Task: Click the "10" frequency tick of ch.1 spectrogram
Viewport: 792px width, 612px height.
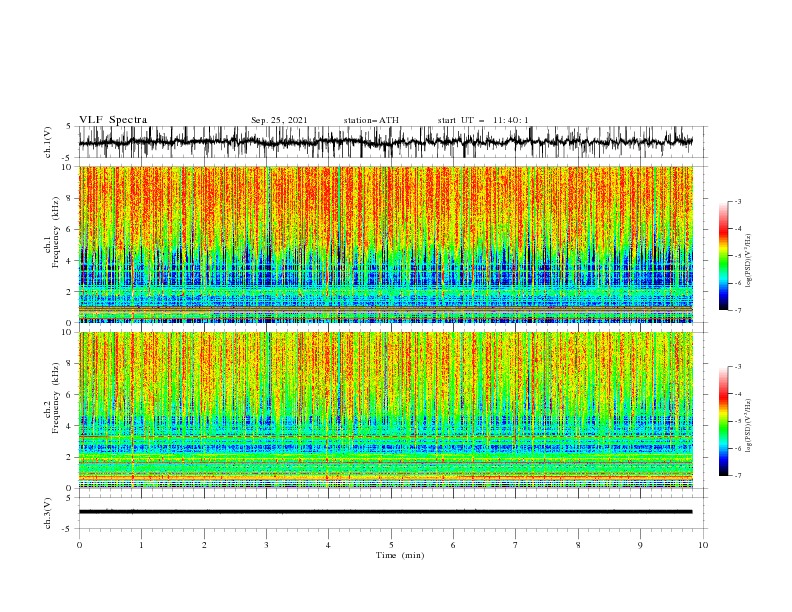Action: pyautogui.click(x=67, y=167)
